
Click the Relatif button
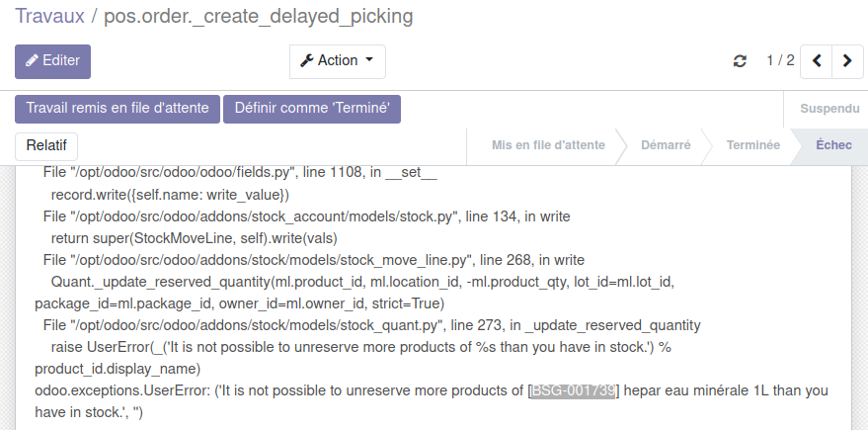point(46,145)
